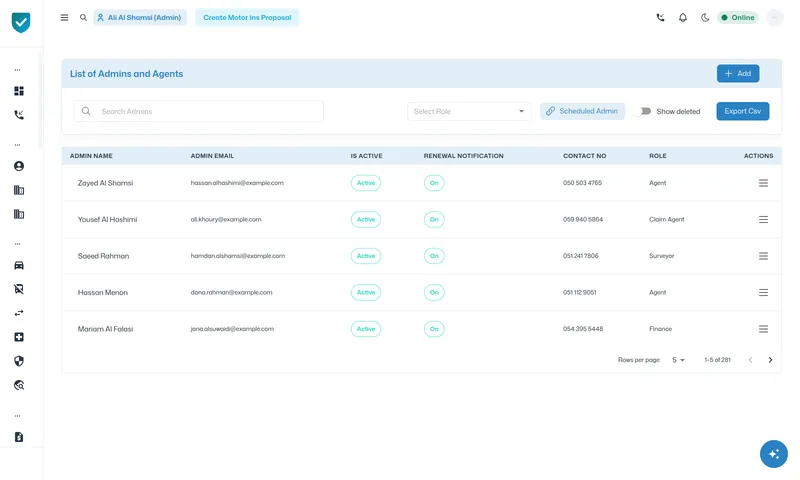Image resolution: width=800 pixels, height=480 pixels.
Task: Go to previous page of admins
Action: click(750, 360)
